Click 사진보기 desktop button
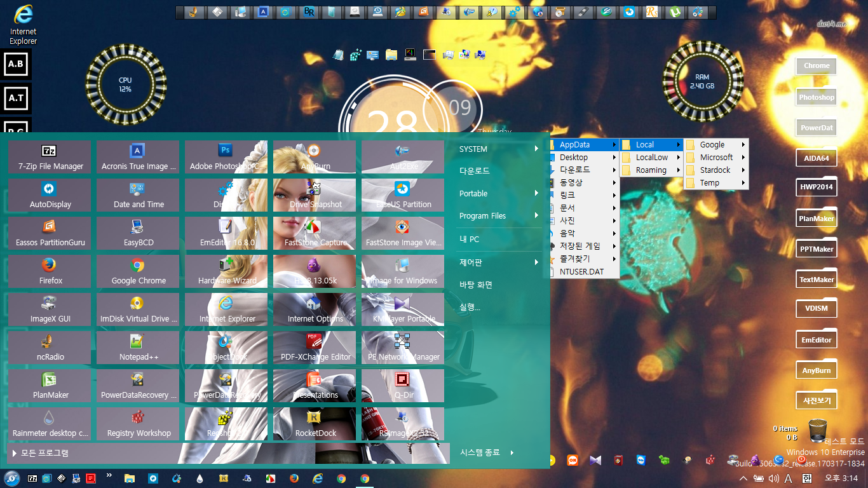The image size is (868, 488). (x=817, y=401)
